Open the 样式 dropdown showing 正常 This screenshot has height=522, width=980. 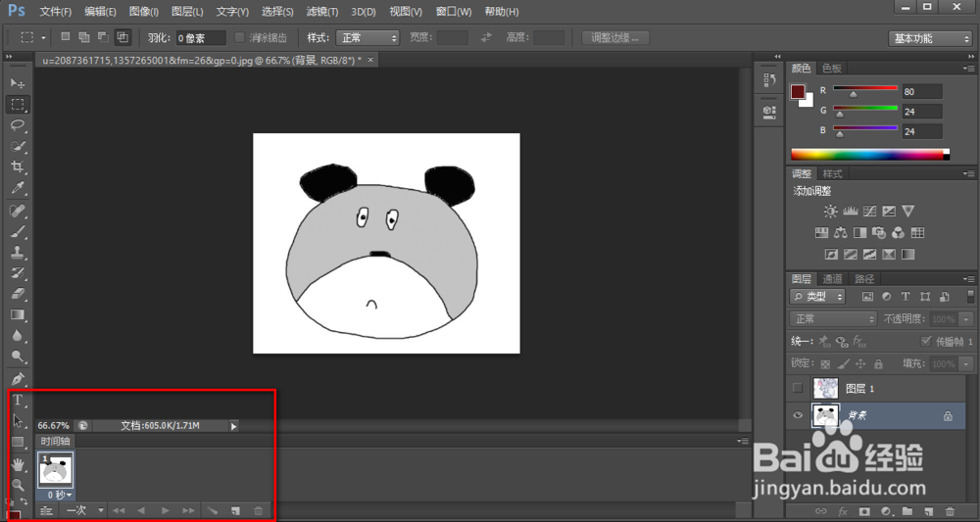[x=367, y=38]
